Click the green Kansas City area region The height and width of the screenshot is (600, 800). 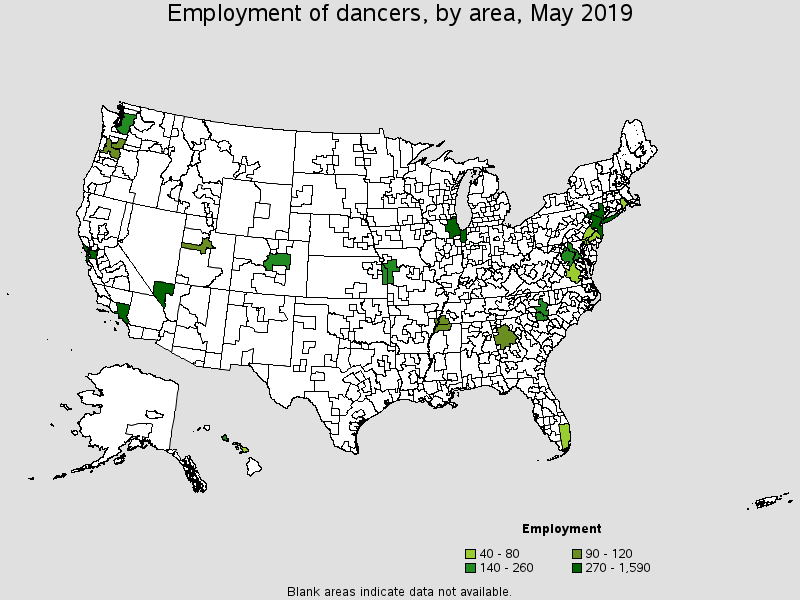389,272
